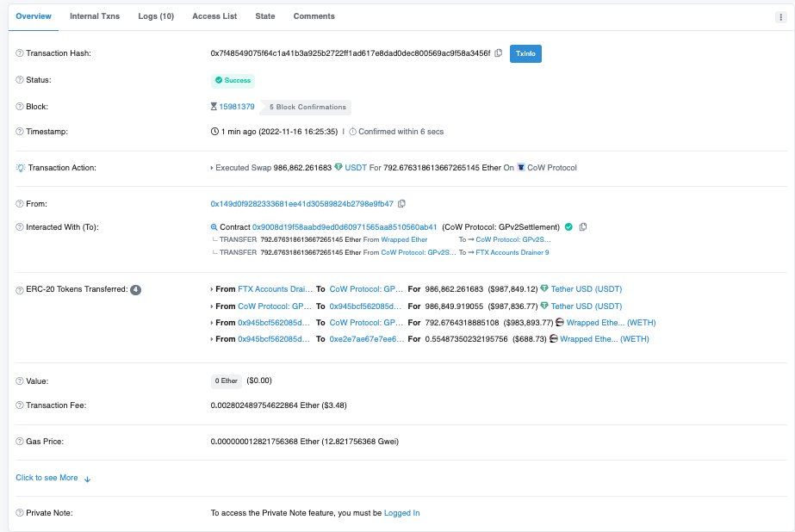The height and width of the screenshot is (532, 795).
Task: Click the lightbulb icon beside Transaction Action
Action: [x=21, y=168]
